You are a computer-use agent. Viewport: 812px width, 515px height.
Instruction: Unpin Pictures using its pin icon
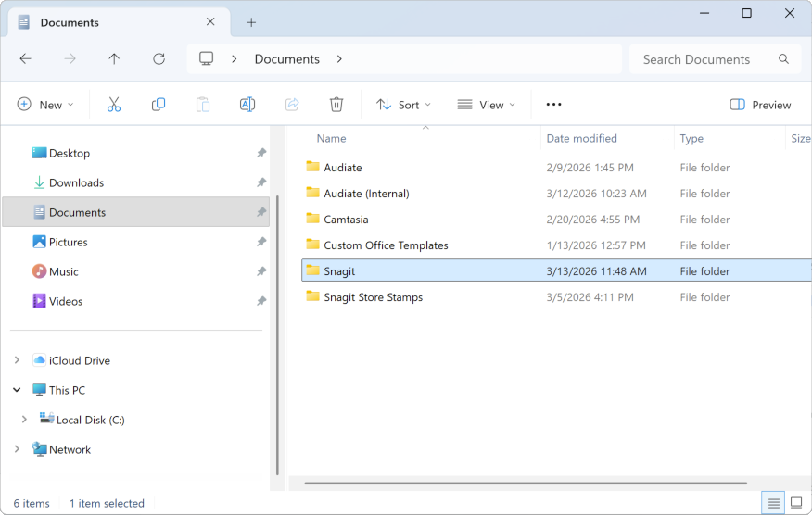pos(261,242)
